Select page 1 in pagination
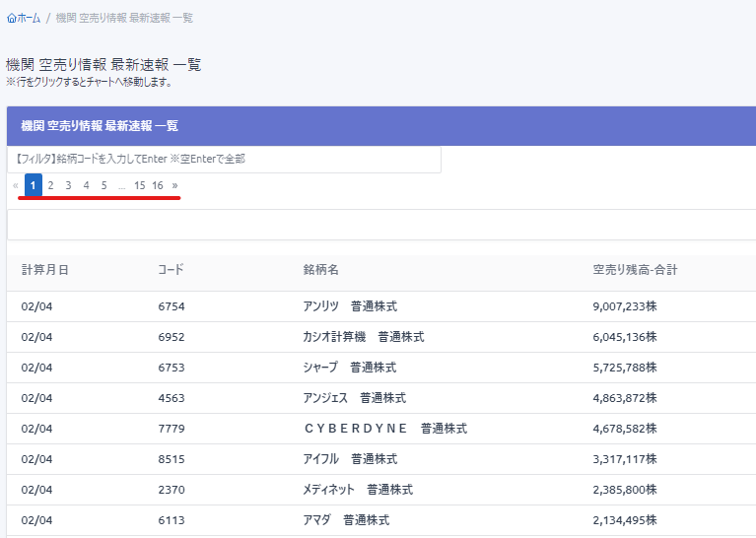Screen dimensions: 756x538 point(34,185)
